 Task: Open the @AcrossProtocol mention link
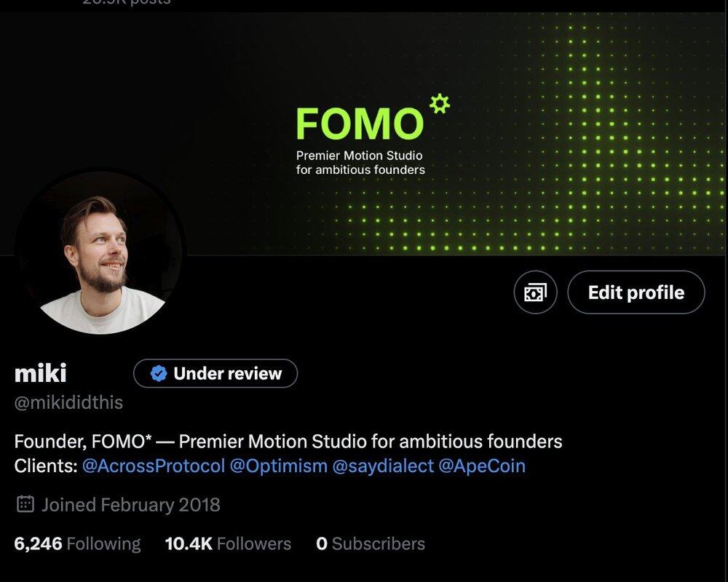click(154, 466)
